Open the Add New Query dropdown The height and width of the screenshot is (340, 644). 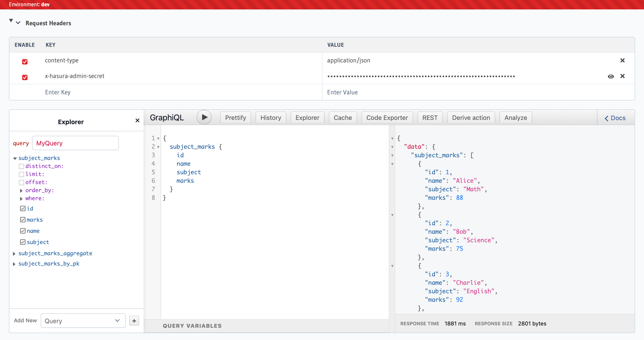point(83,321)
